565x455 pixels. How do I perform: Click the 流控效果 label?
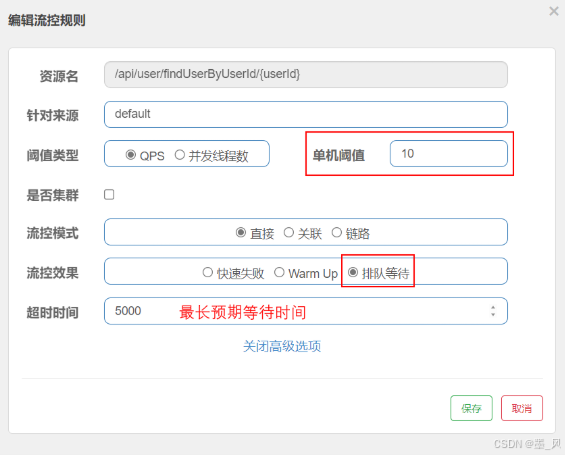(x=53, y=273)
